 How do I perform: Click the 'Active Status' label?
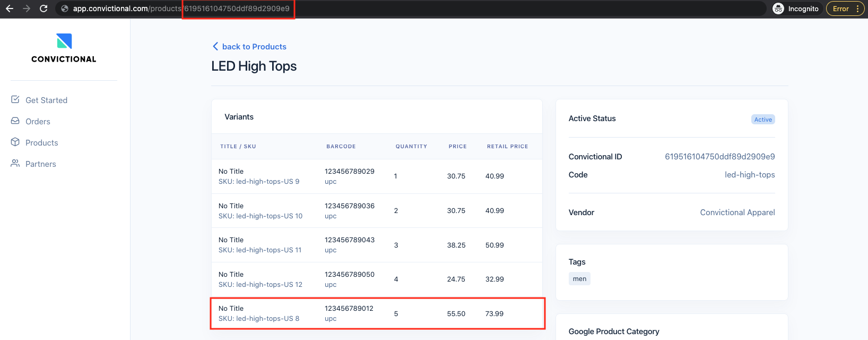point(592,118)
